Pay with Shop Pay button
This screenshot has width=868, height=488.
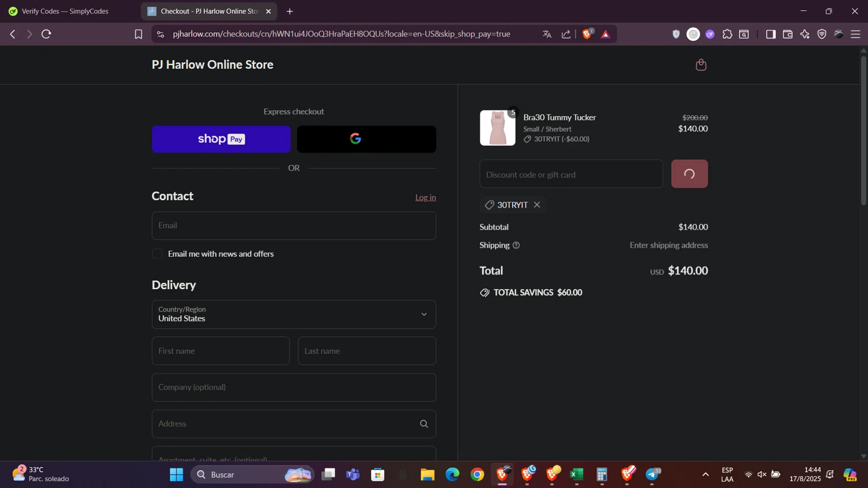click(221, 139)
